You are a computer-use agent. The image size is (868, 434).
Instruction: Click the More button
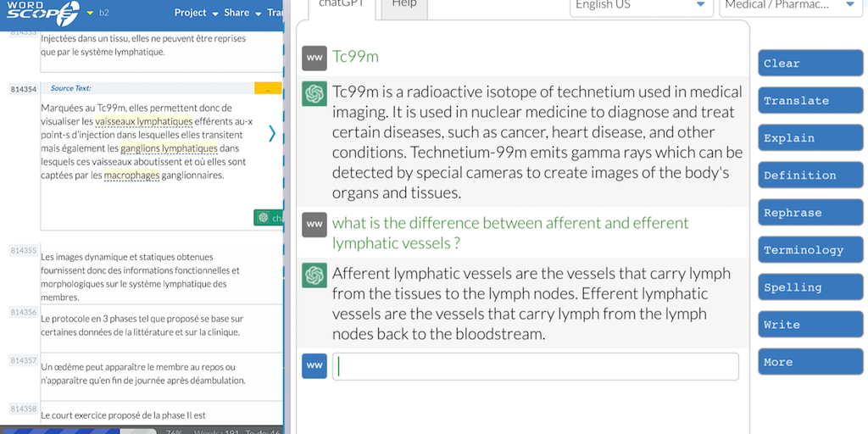810,362
